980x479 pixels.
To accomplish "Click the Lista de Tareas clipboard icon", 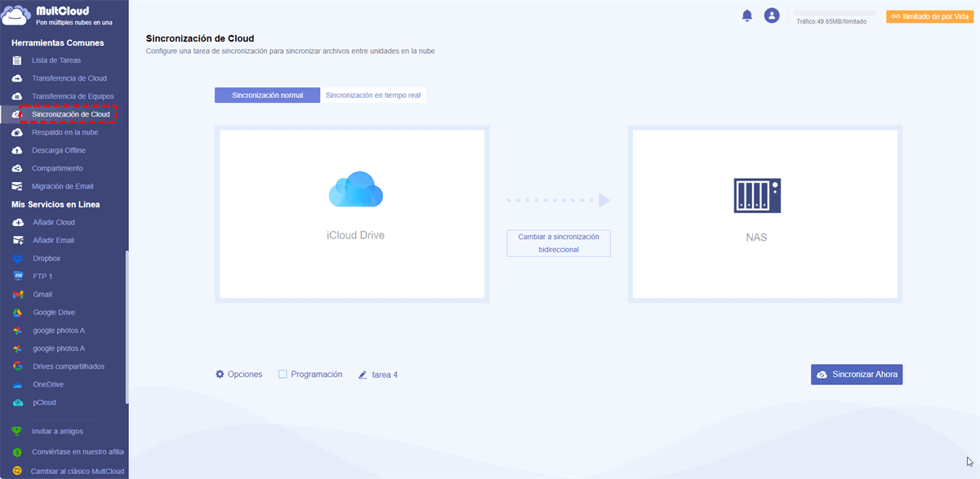I will (17, 60).
